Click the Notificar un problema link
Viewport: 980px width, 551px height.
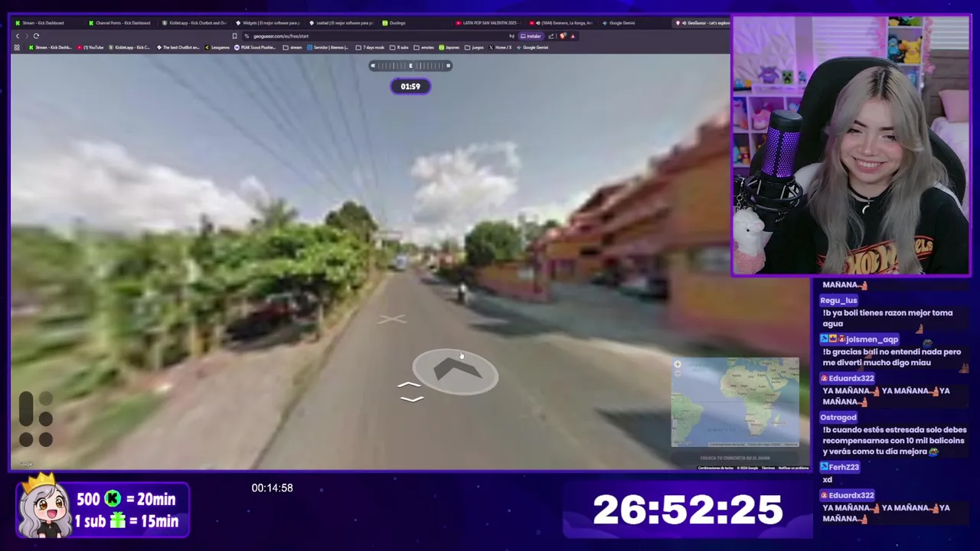pyautogui.click(x=793, y=468)
